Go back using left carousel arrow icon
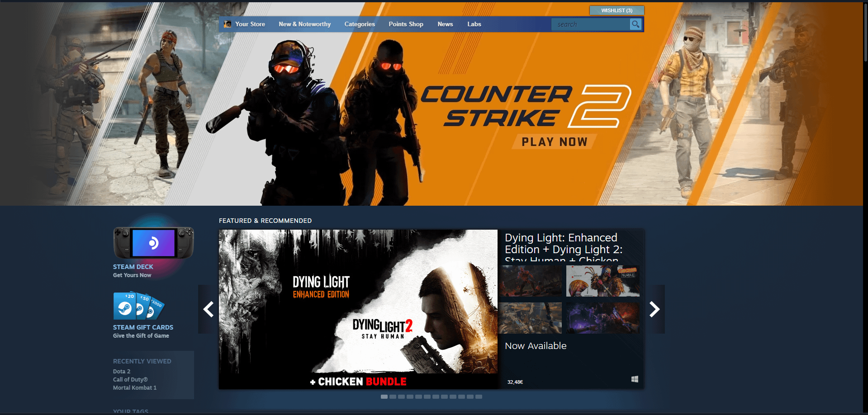The image size is (868, 415). tap(208, 309)
